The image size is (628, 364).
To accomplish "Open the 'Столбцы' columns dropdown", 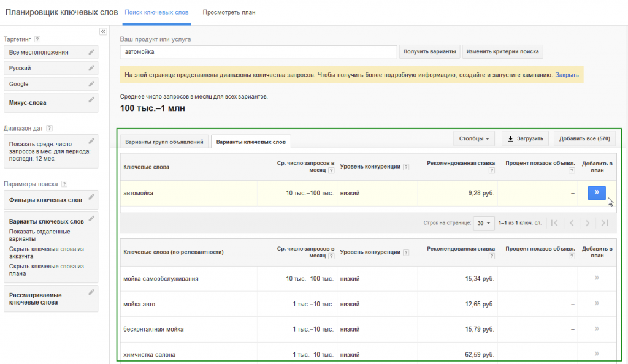I will (x=474, y=138).
